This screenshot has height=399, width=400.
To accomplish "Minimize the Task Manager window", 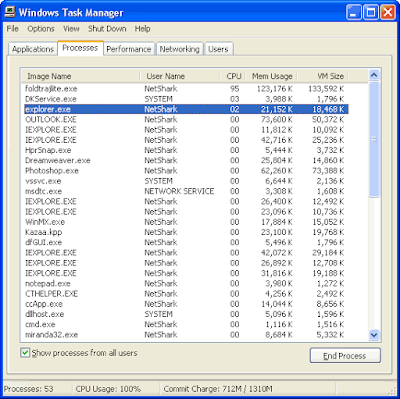I will pyautogui.click(x=354, y=13).
